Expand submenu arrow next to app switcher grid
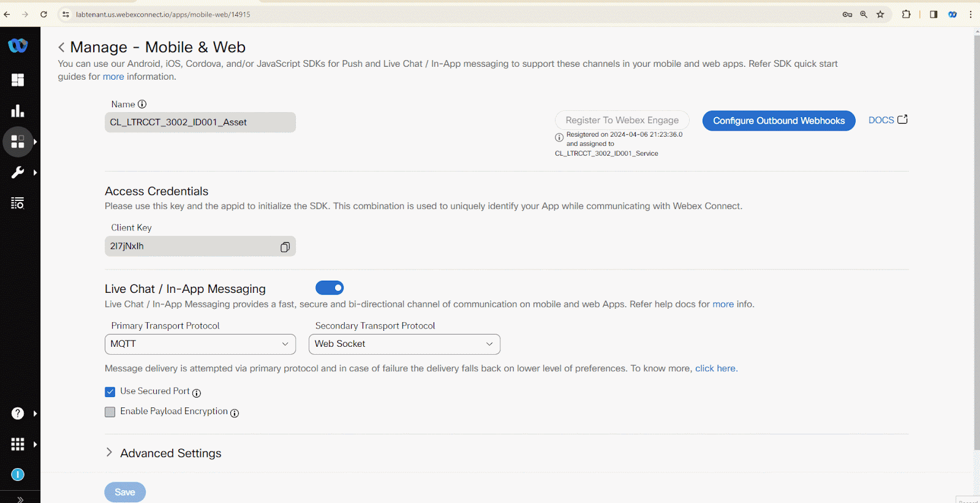 [x=36, y=444]
